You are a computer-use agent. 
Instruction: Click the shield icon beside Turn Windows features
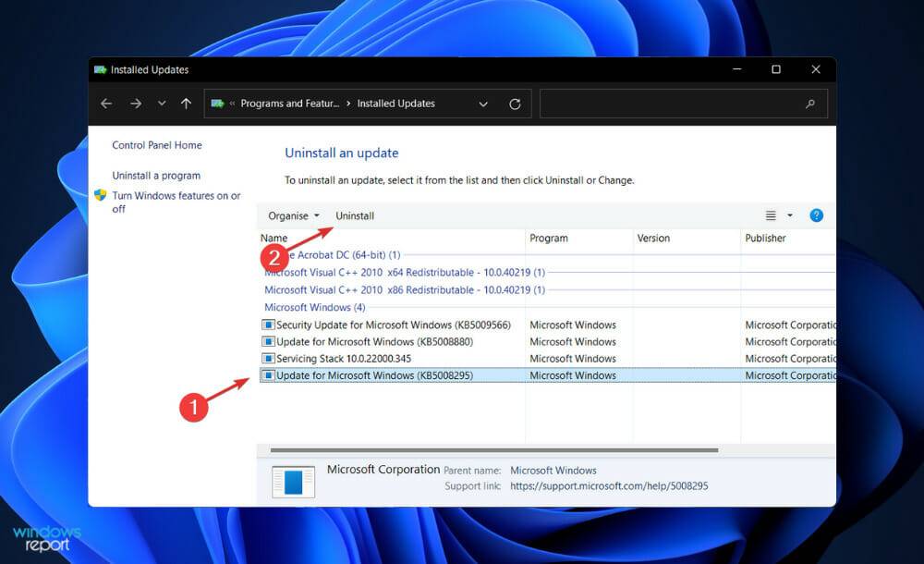[102, 196]
